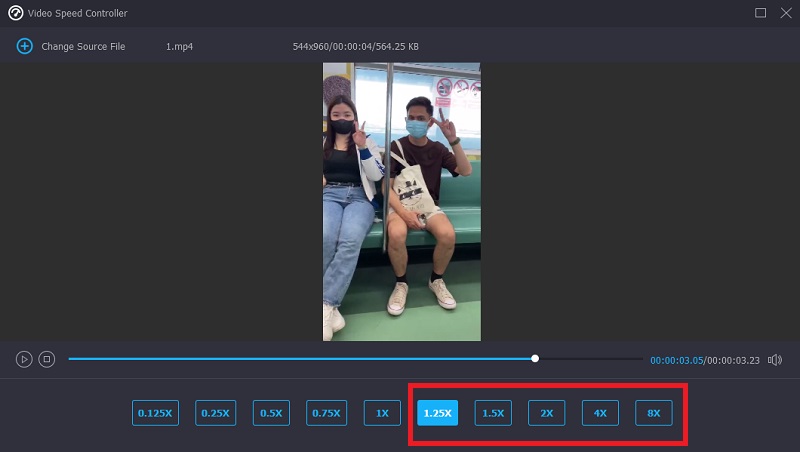Choose 1.5X speed
Image resolution: width=800 pixels, height=452 pixels.
point(493,413)
